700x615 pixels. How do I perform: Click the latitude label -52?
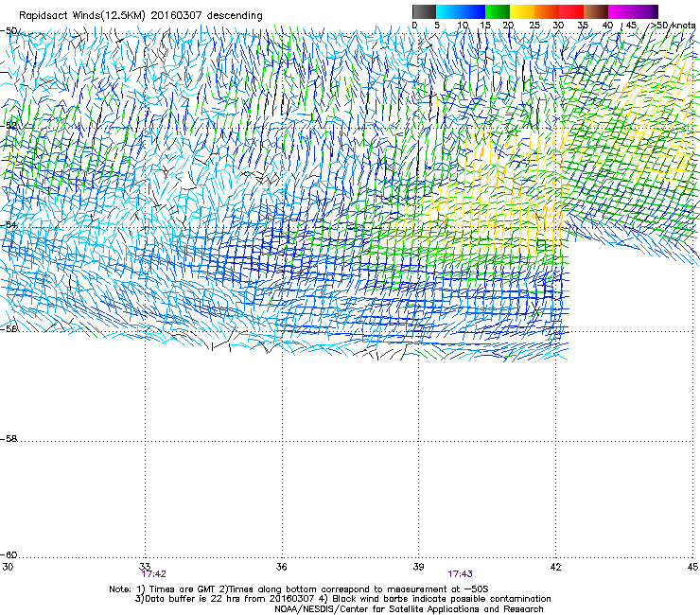[x=9, y=126]
